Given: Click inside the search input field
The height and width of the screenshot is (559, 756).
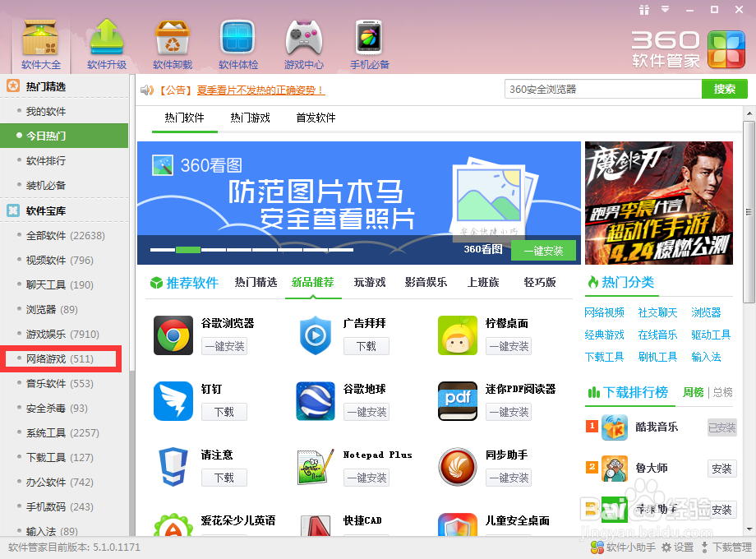Looking at the screenshot, I should 600,88.
